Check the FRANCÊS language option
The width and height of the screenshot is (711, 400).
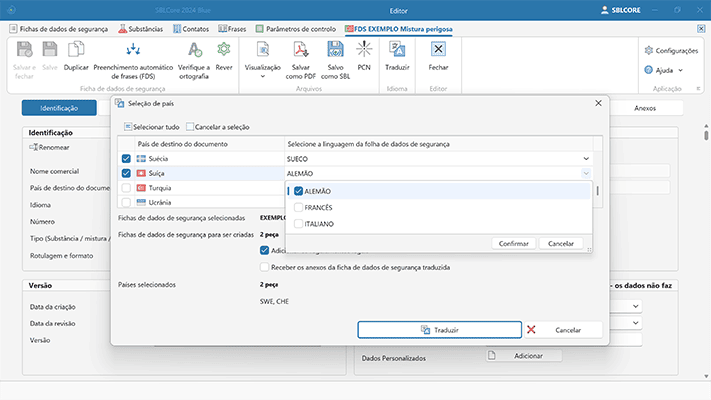(299, 207)
